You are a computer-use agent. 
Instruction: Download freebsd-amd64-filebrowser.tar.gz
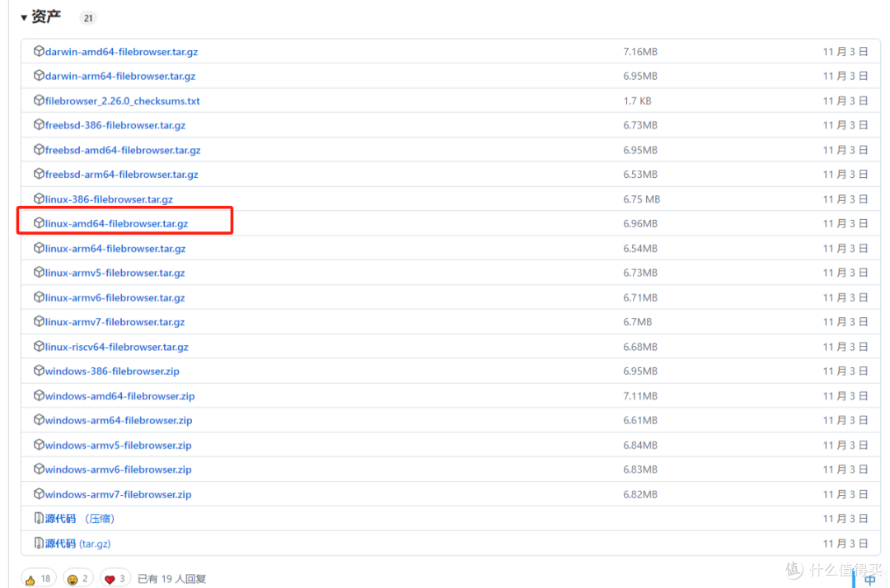click(123, 150)
